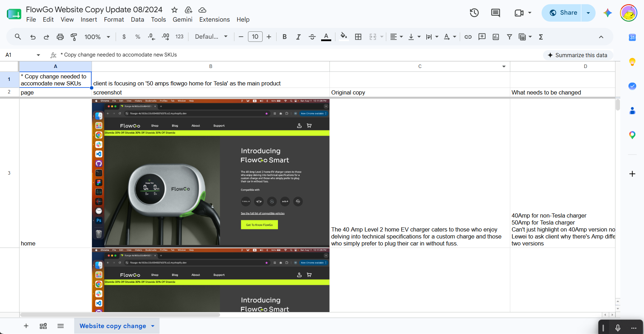Viewport: 644px width, 334px height.
Task: Click the Share button
Action: (561, 13)
